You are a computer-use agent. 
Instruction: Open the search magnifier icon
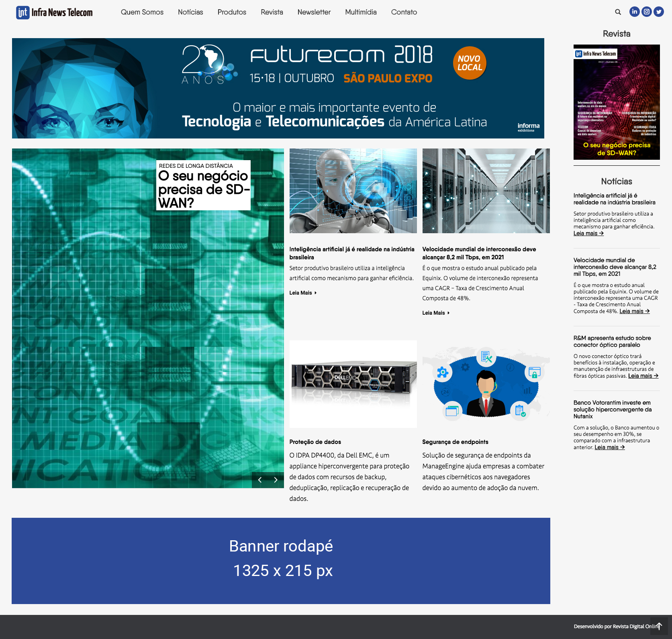618,12
